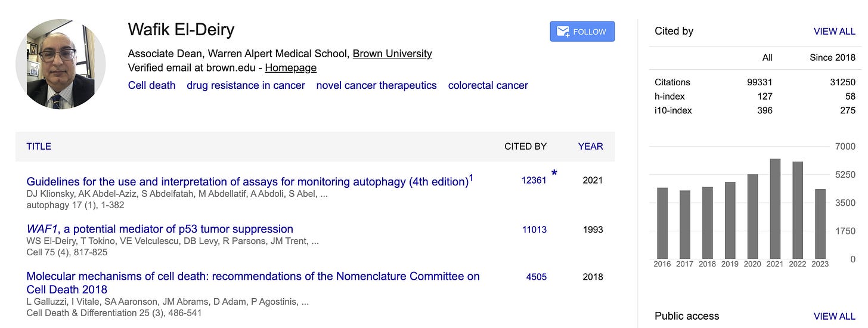Open the autophagy guidelines 4th edition paper
The image size is (868, 328).
pos(247,181)
